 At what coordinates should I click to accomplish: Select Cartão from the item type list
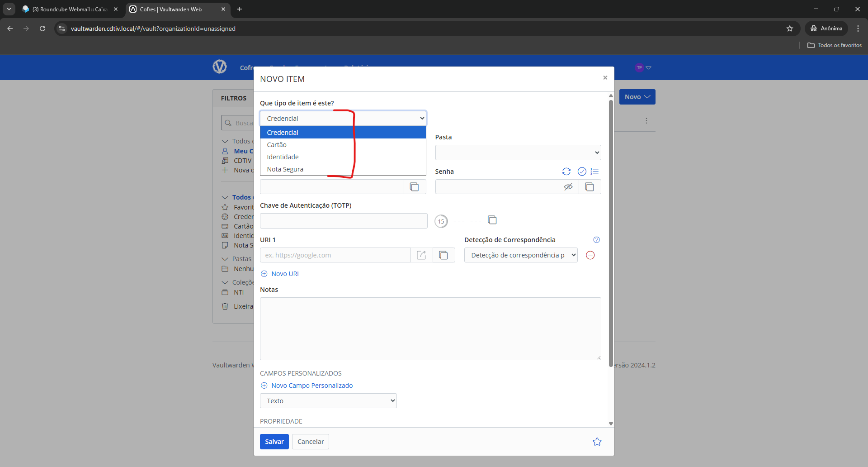277,145
